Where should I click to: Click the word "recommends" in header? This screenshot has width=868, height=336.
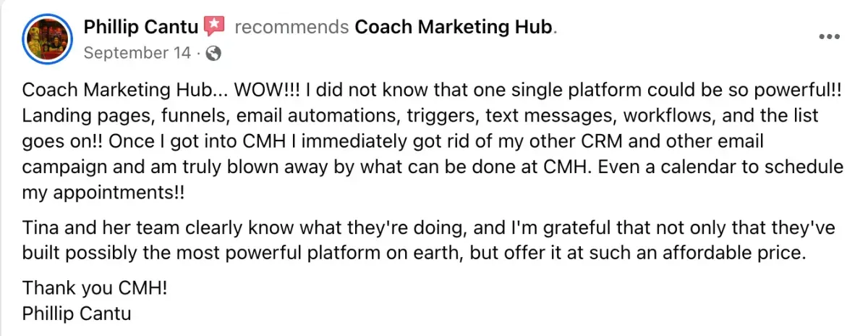[292, 28]
